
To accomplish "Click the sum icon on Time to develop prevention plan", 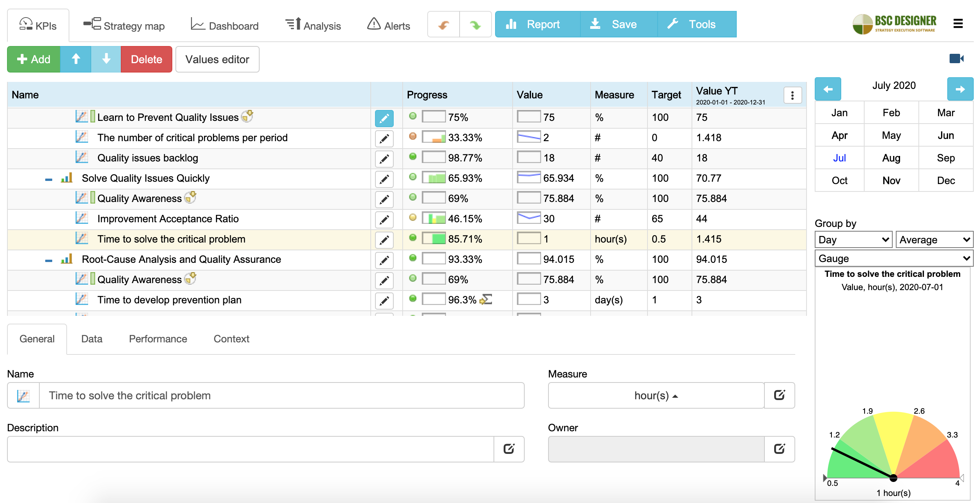I will point(486,300).
